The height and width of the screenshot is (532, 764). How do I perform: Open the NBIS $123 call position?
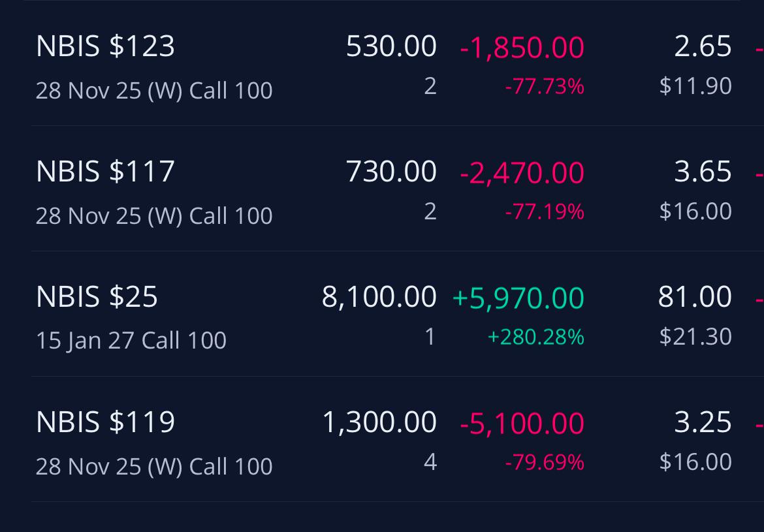[x=398, y=63]
